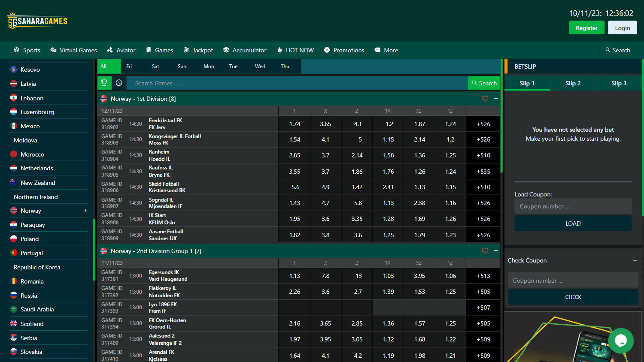Open HOT NOW section
The width and height of the screenshot is (644, 362).
pos(295,50)
